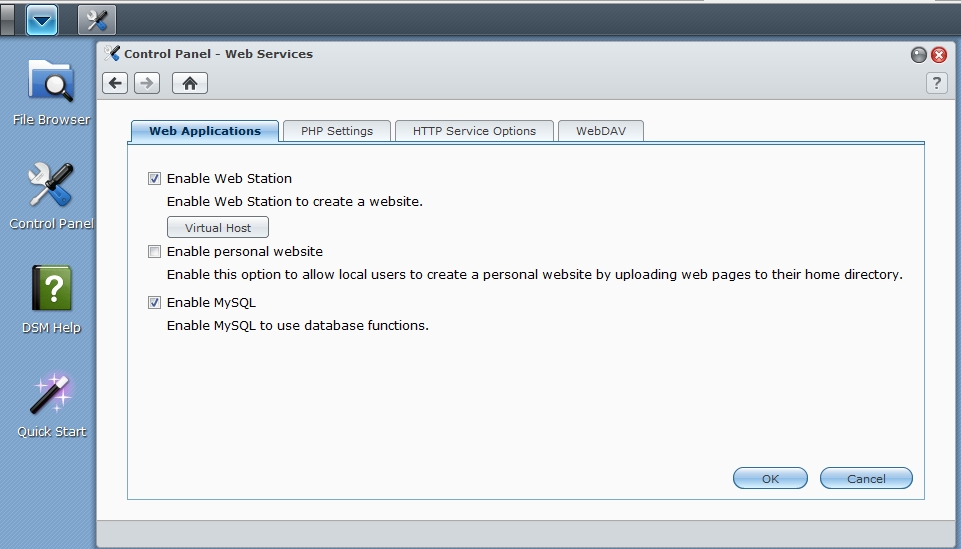Image resolution: width=961 pixels, height=549 pixels.
Task: Click the Virtual Host button
Action: pos(218,228)
